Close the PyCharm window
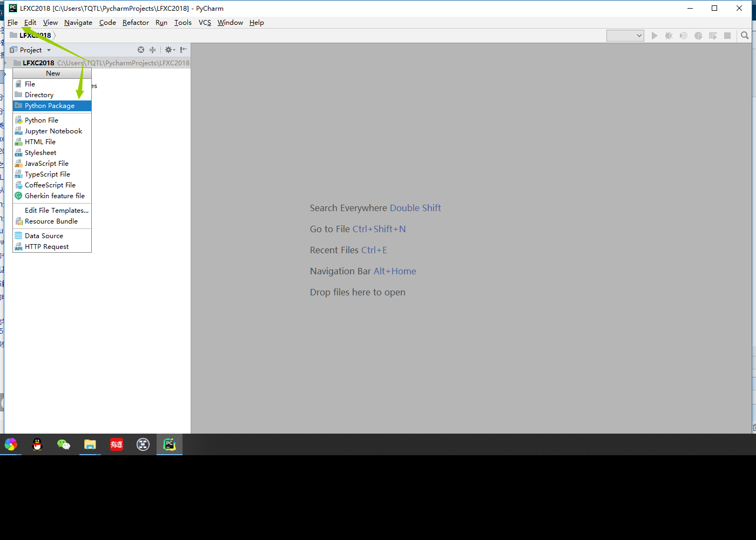This screenshot has height=540, width=756. point(739,8)
